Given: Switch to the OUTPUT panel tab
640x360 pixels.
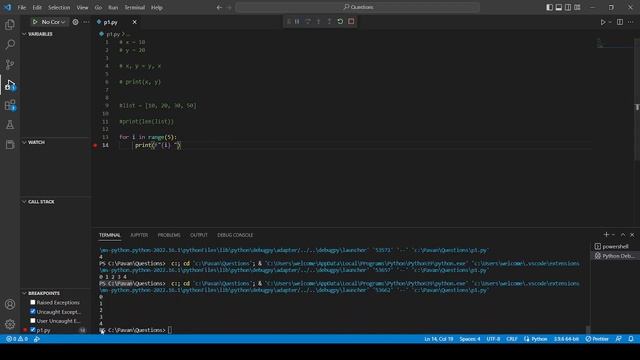Looking at the screenshot, I should coord(199,235).
